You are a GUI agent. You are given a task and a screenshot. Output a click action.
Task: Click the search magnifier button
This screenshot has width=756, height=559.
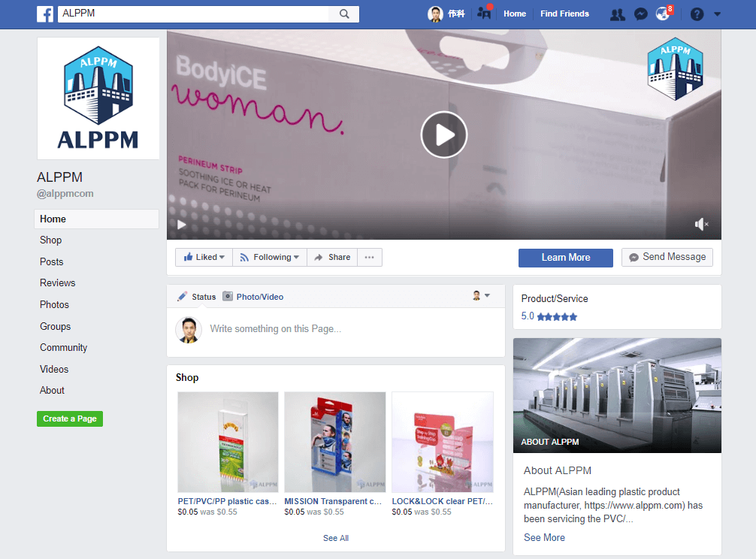(x=343, y=14)
